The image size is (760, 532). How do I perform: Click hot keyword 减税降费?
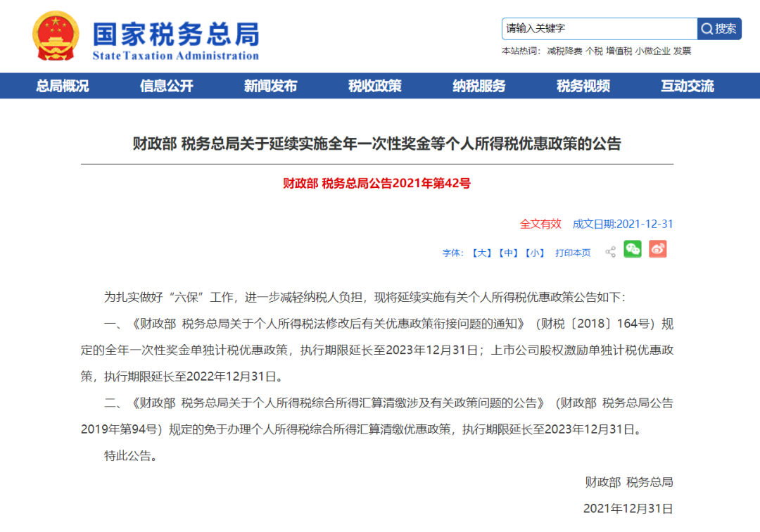(564, 51)
